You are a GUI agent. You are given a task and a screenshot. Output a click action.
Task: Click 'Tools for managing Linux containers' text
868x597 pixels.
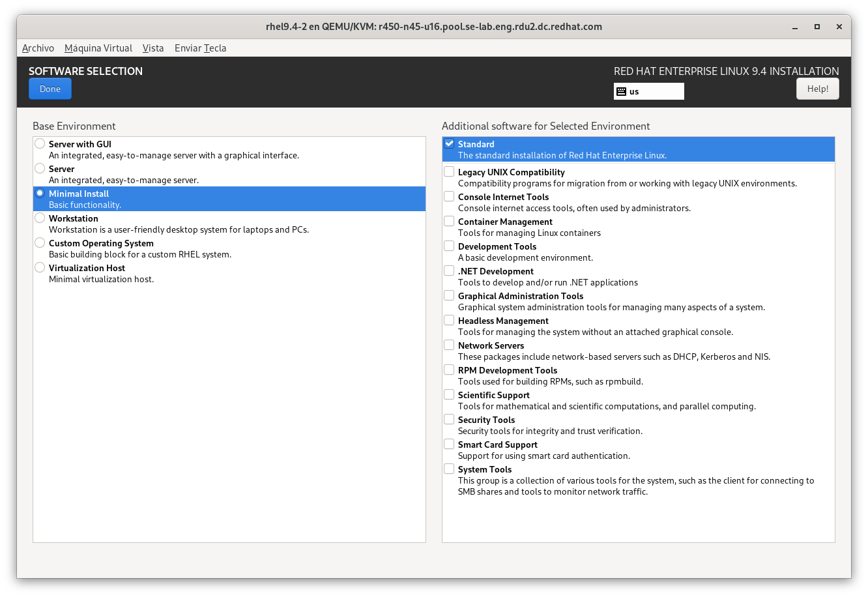coord(529,233)
